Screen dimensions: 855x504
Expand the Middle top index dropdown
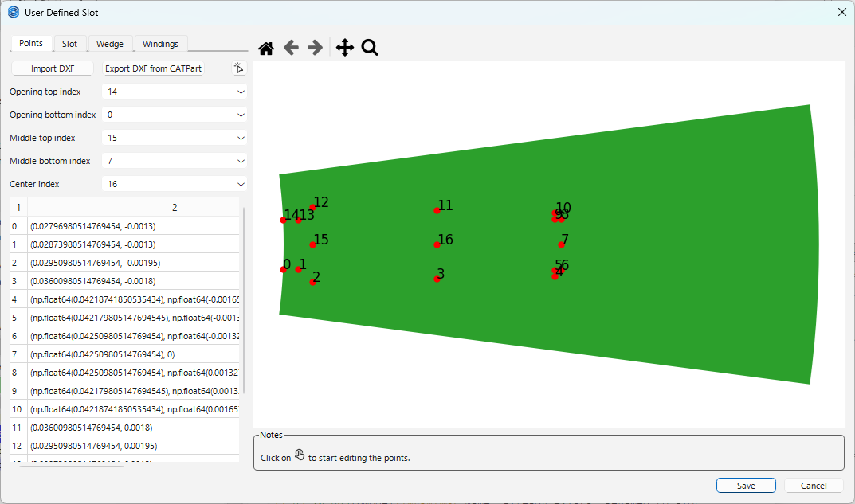click(175, 139)
